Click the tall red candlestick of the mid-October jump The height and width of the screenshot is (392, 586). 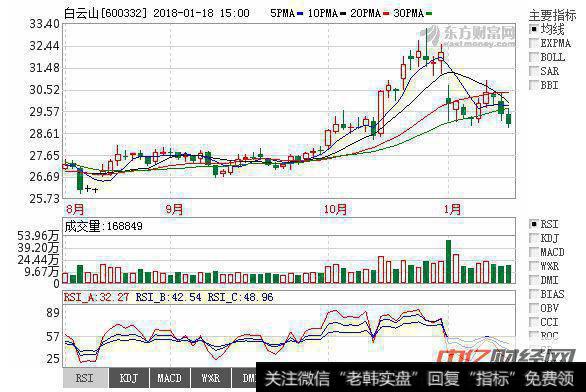coord(381,112)
